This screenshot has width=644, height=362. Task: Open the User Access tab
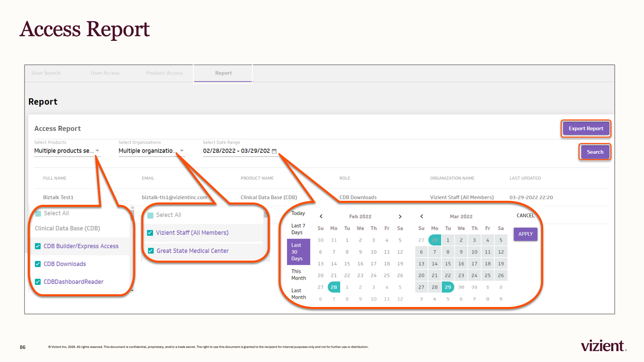[105, 73]
